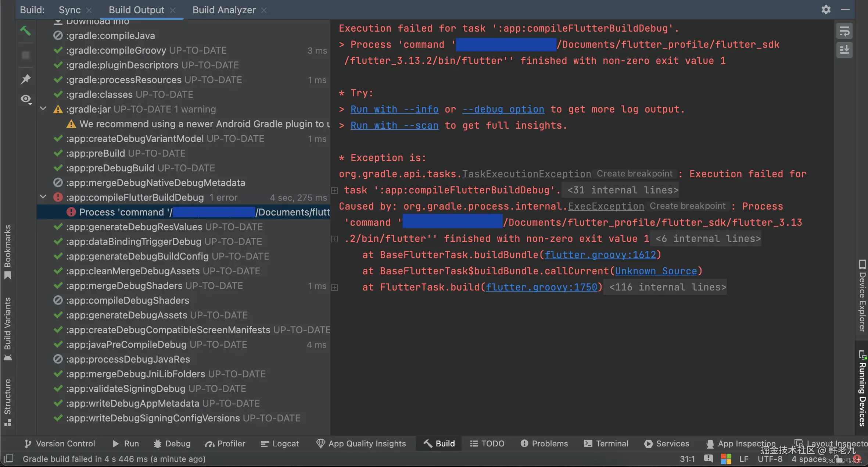868x467 pixels.
Task: Expand the 31 internal lines fold
Action: coord(623,190)
